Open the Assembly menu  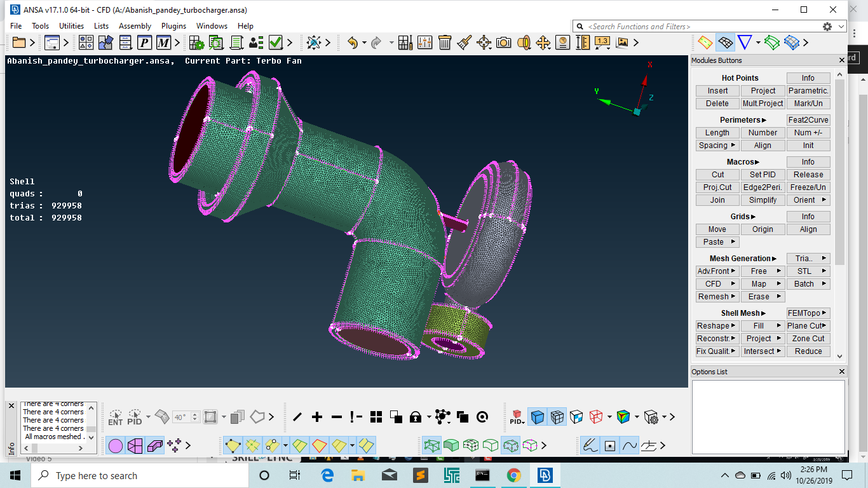click(134, 26)
